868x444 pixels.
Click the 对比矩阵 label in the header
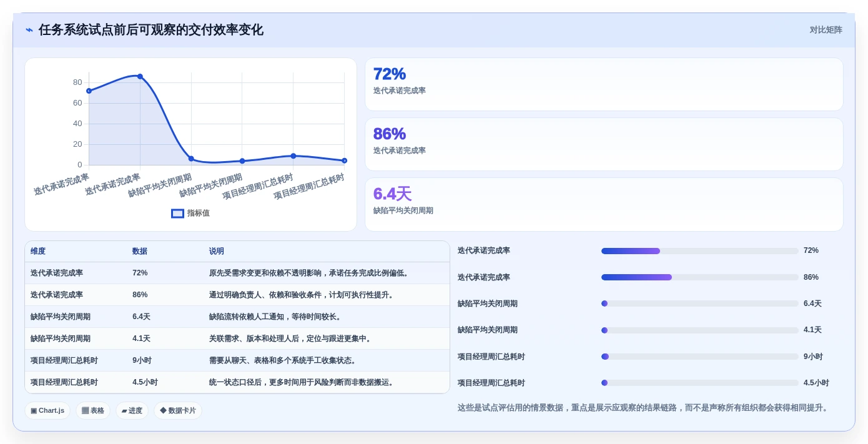826,30
